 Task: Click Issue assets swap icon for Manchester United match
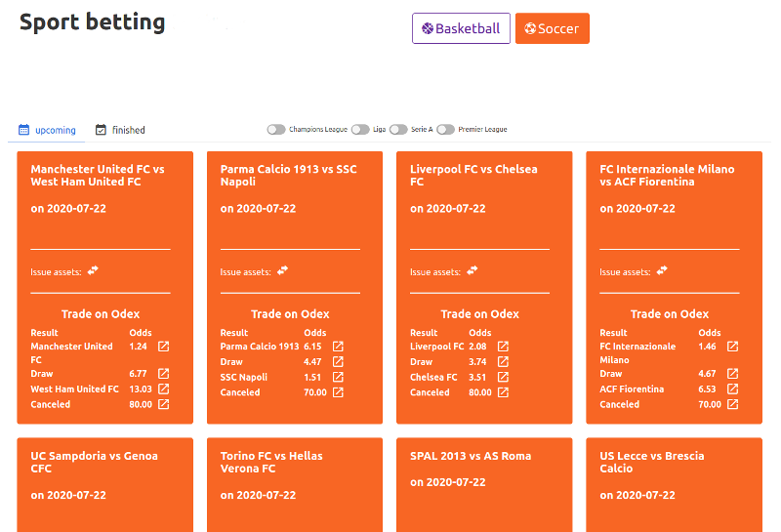93,270
